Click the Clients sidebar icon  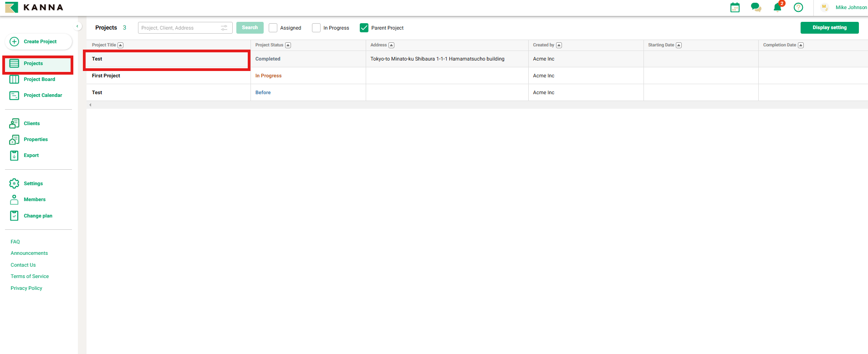pos(14,124)
